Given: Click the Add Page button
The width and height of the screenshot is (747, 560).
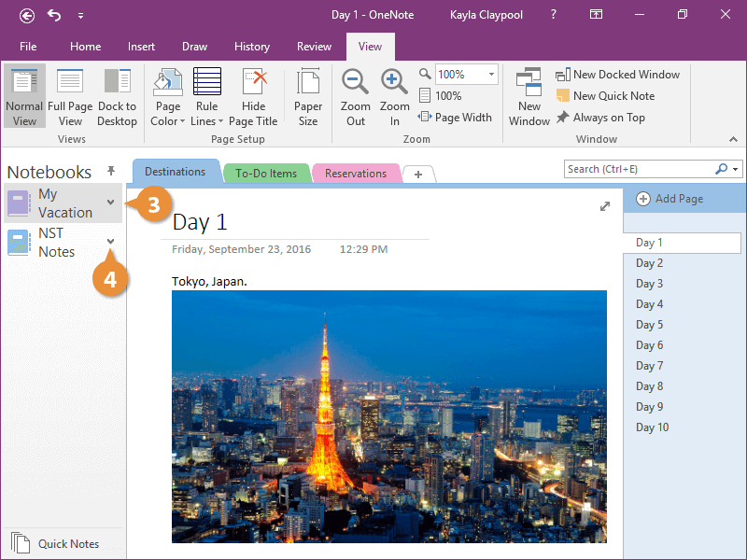Looking at the screenshot, I should (x=670, y=199).
